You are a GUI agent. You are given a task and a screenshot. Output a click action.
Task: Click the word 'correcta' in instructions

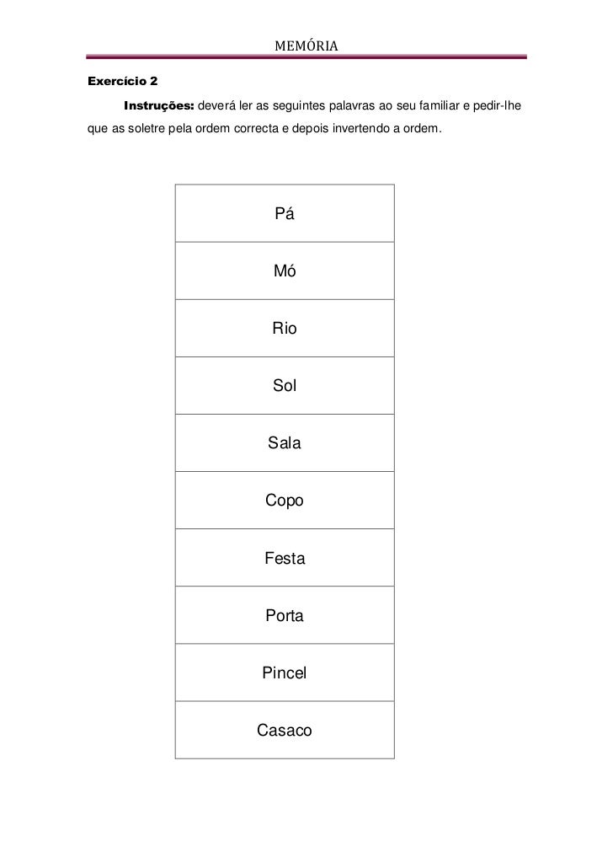[256, 128]
